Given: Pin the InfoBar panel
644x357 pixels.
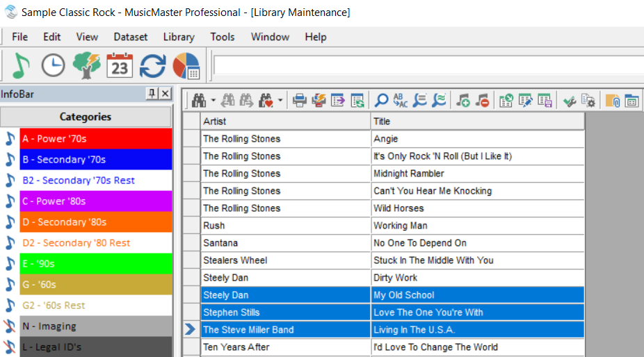Looking at the screenshot, I should pos(152,94).
